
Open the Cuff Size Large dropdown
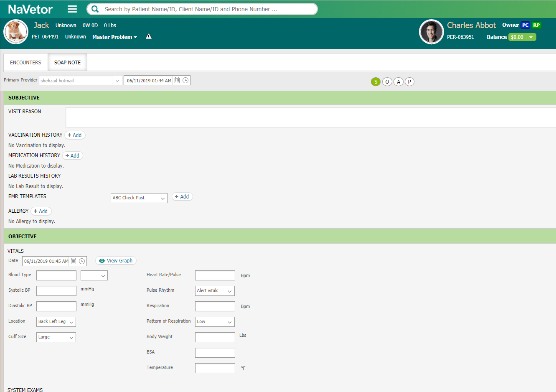[56, 337]
